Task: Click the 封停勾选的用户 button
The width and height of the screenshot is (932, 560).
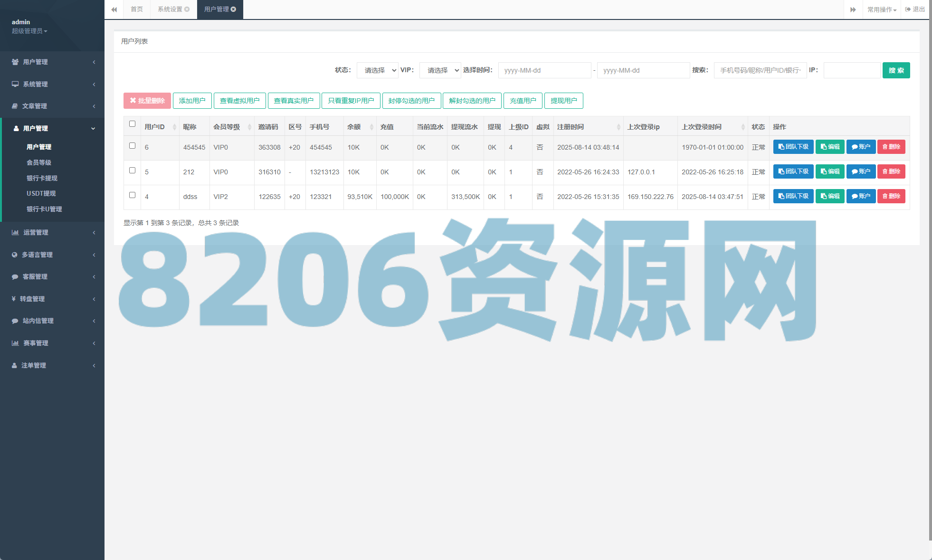Action: (x=411, y=101)
